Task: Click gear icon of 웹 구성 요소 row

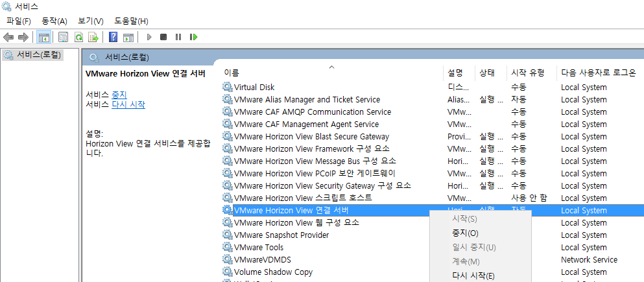Action: point(227,222)
